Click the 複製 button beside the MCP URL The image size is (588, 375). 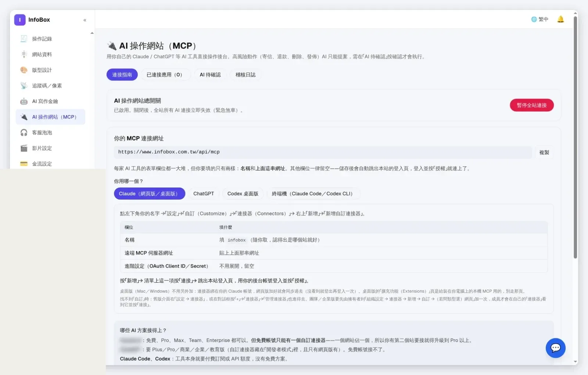coord(544,152)
